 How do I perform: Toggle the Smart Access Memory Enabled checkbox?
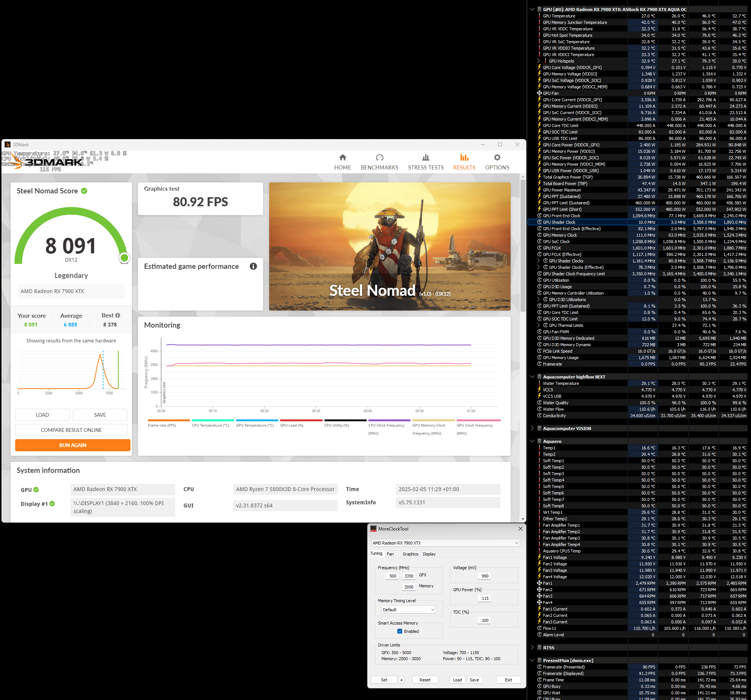400,631
